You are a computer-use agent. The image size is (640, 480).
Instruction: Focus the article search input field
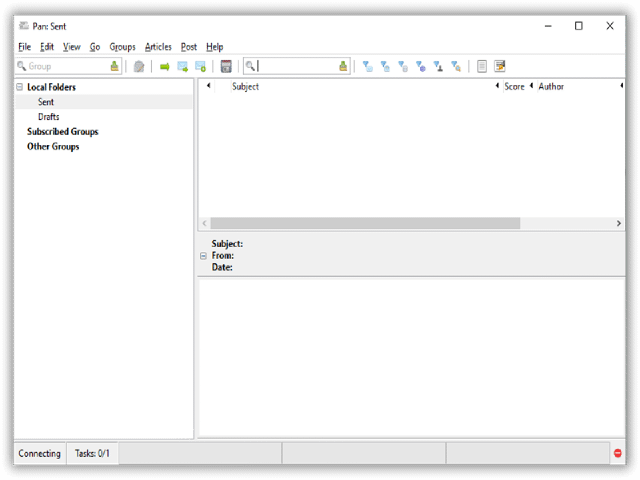(297, 66)
